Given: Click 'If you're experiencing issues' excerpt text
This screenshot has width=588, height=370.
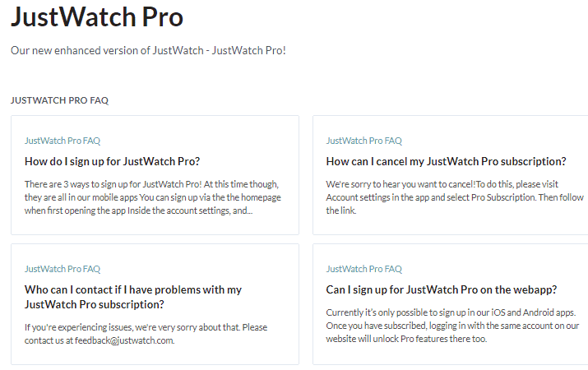Looking at the screenshot, I should coord(146,334).
